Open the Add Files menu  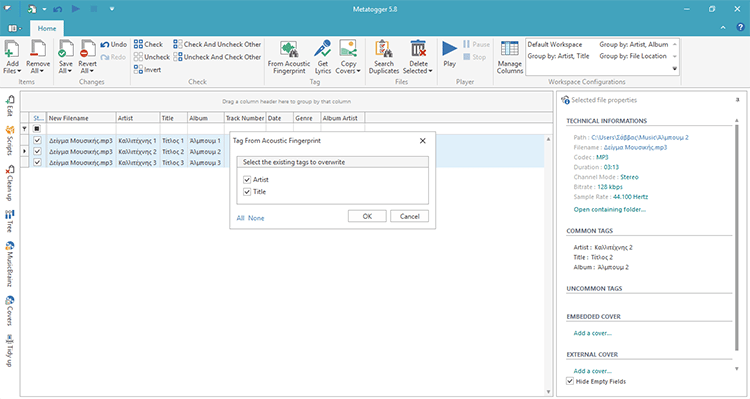(x=12, y=57)
